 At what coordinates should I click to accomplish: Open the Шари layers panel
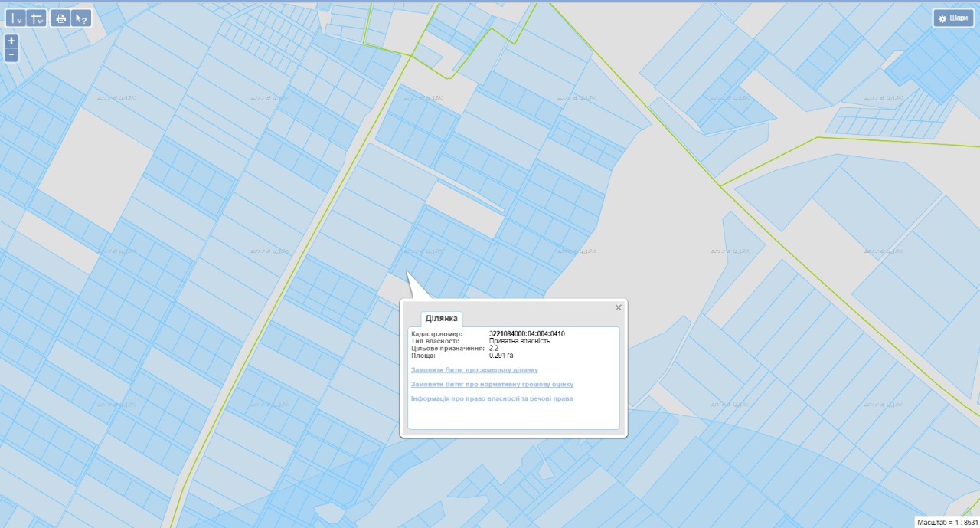click(x=953, y=18)
